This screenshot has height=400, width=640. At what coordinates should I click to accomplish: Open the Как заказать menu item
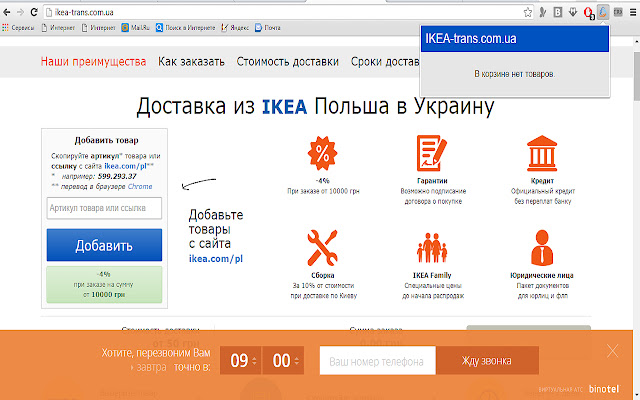point(191,62)
